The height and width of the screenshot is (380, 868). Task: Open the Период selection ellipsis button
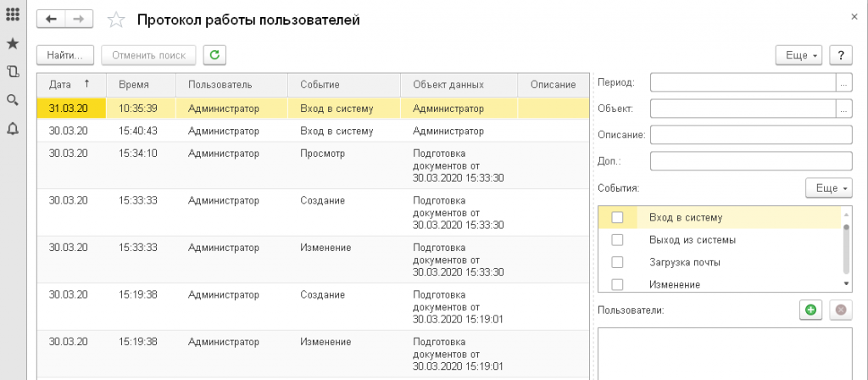pyautogui.click(x=843, y=83)
